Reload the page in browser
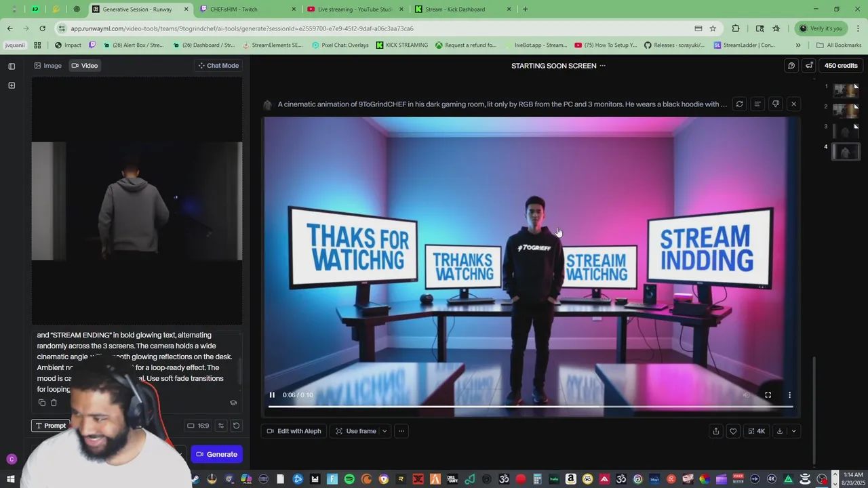Viewport: 868px width, 488px height. [x=42, y=28]
